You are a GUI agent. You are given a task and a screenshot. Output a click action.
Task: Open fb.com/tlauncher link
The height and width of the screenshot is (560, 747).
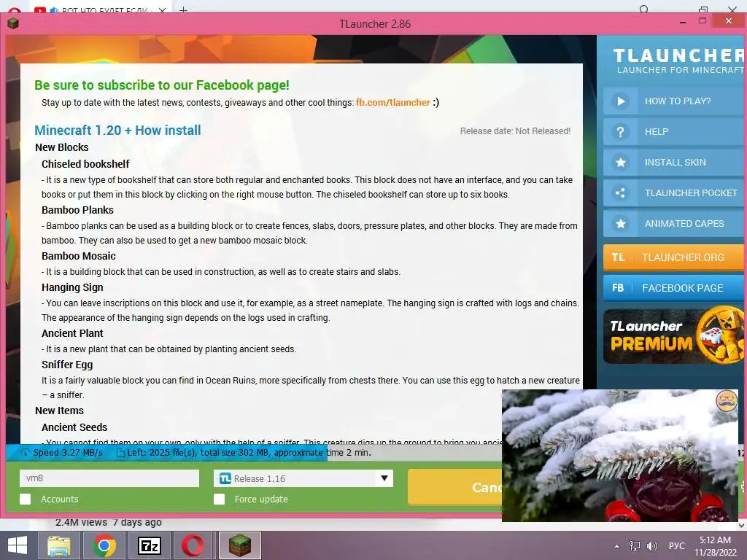click(x=393, y=102)
